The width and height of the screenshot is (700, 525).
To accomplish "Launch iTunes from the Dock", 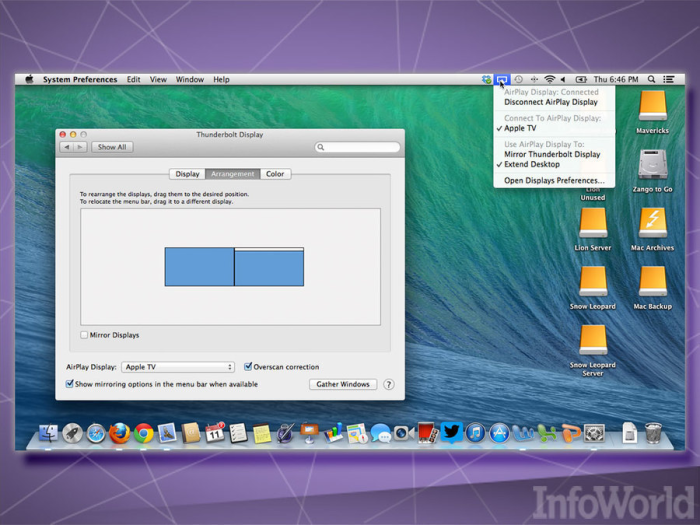I will click(475, 433).
